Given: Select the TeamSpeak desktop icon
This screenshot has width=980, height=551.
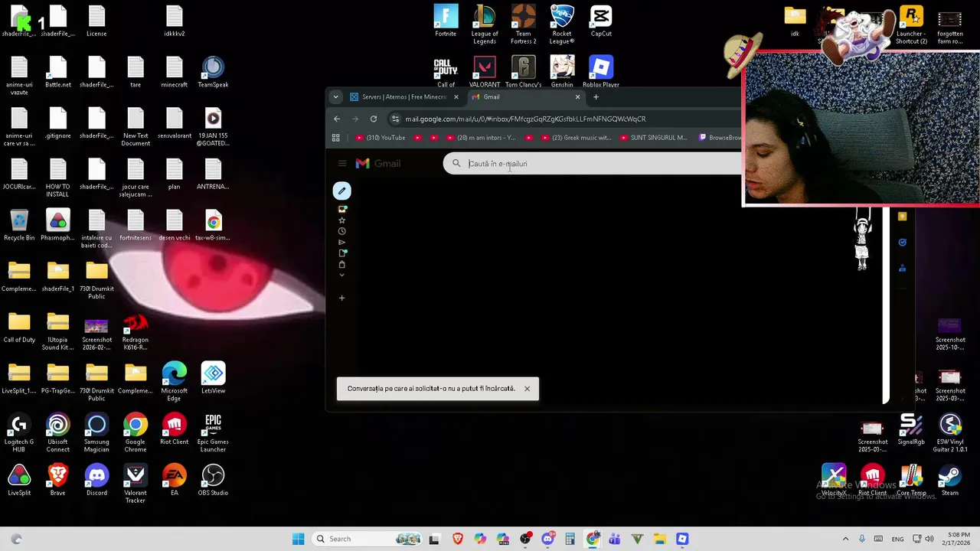Looking at the screenshot, I should click(213, 72).
